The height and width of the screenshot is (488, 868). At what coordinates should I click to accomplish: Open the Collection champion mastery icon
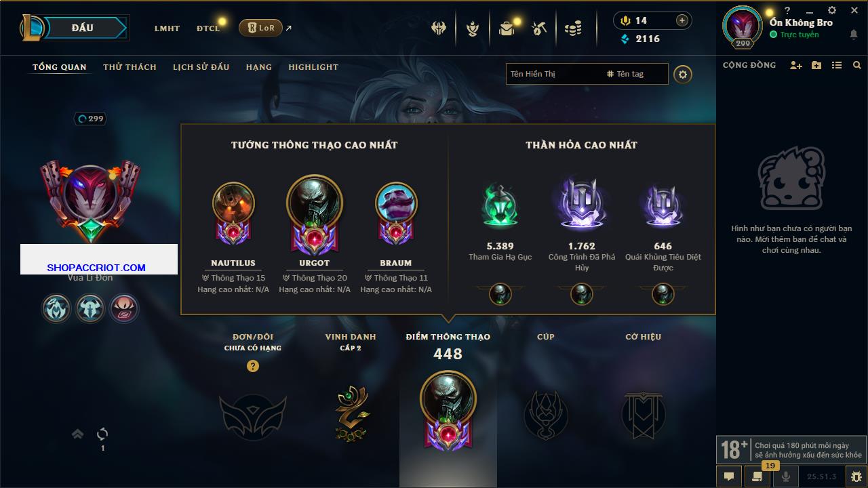[x=473, y=28]
